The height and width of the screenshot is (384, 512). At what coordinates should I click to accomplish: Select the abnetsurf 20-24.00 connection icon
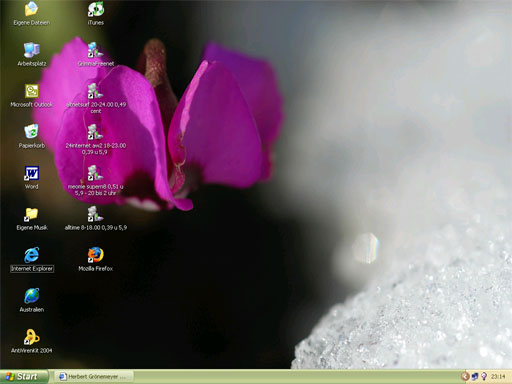(x=95, y=91)
